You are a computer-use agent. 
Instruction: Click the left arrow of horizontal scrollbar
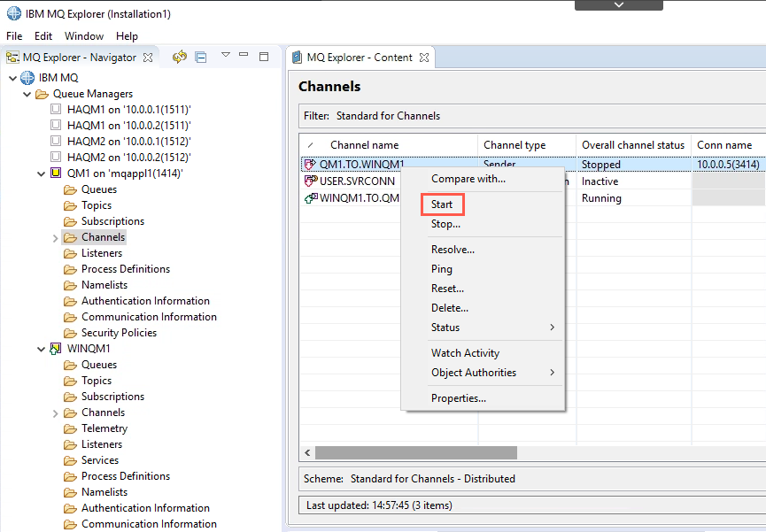[x=307, y=453]
